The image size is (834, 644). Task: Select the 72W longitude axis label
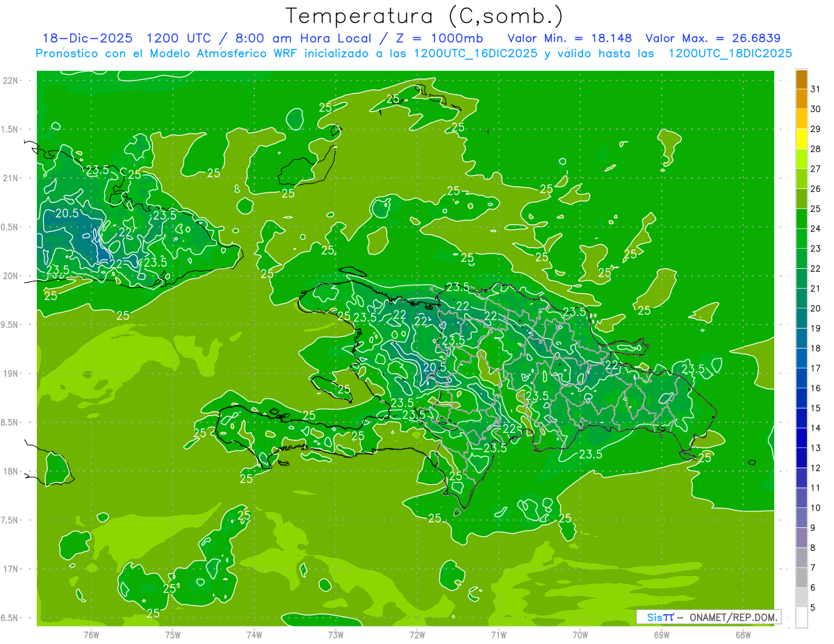(x=417, y=635)
